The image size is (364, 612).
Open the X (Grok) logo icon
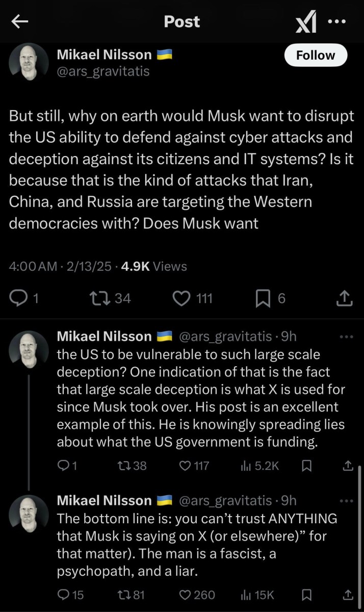306,21
